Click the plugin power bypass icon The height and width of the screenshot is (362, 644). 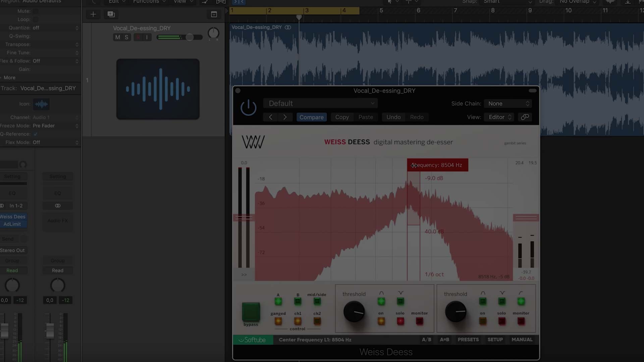pyautogui.click(x=248, y=108)
